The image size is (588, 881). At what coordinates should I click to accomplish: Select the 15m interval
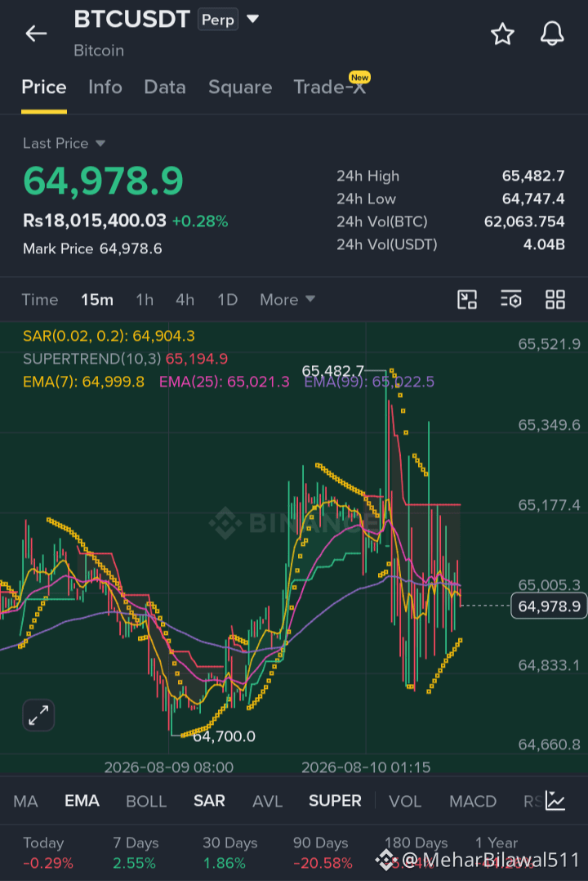point(97,299)
